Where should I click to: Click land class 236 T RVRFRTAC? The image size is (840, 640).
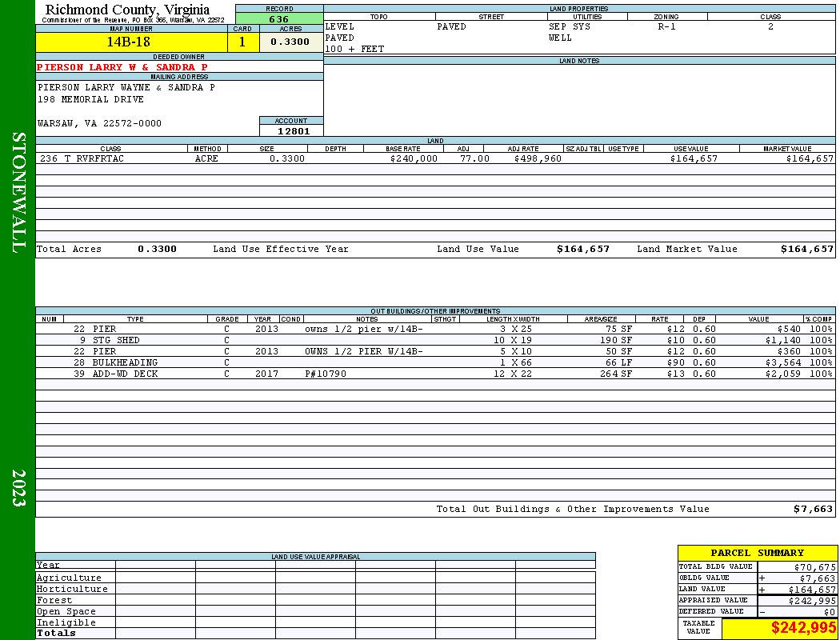82,158
